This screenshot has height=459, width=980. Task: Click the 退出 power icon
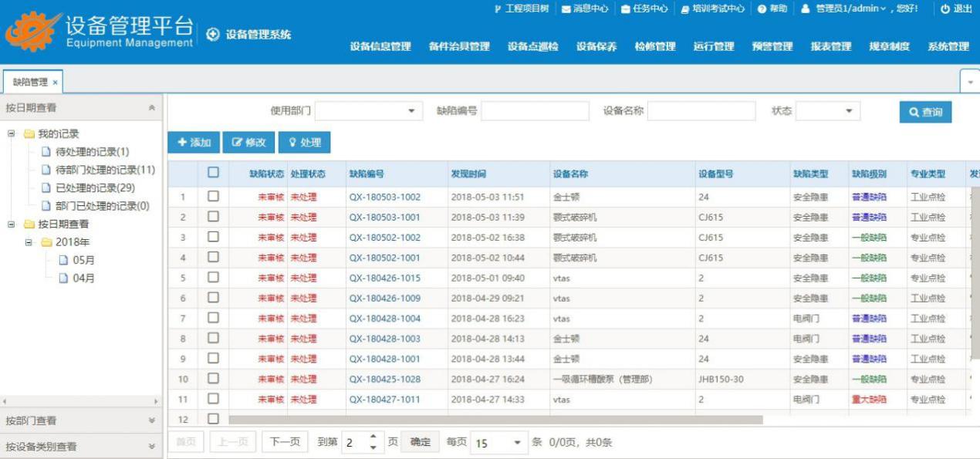click(x=945, y=9)
